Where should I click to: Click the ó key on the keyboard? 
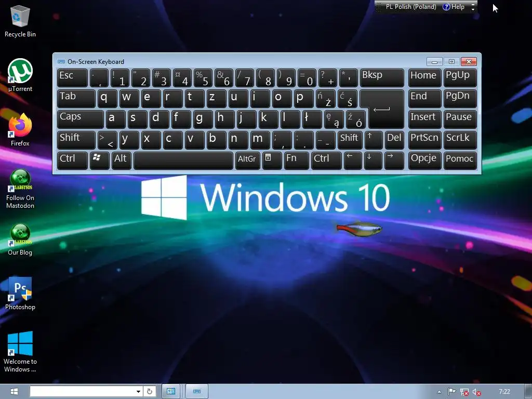355,119
